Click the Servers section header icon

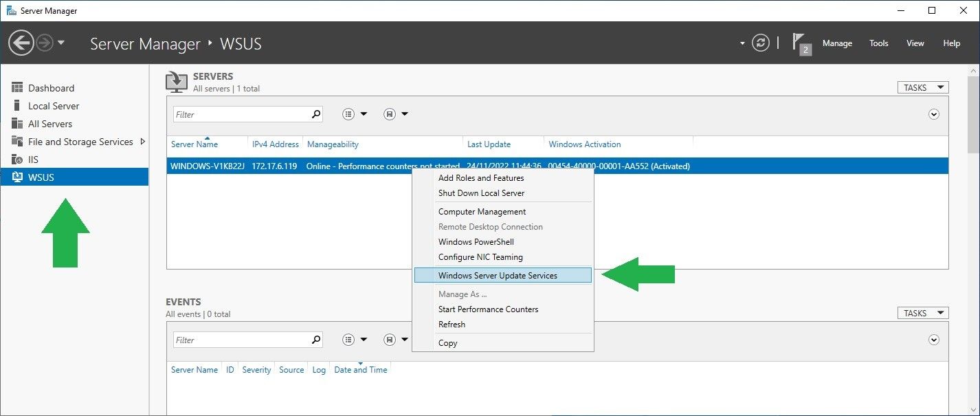click(177, 82)
